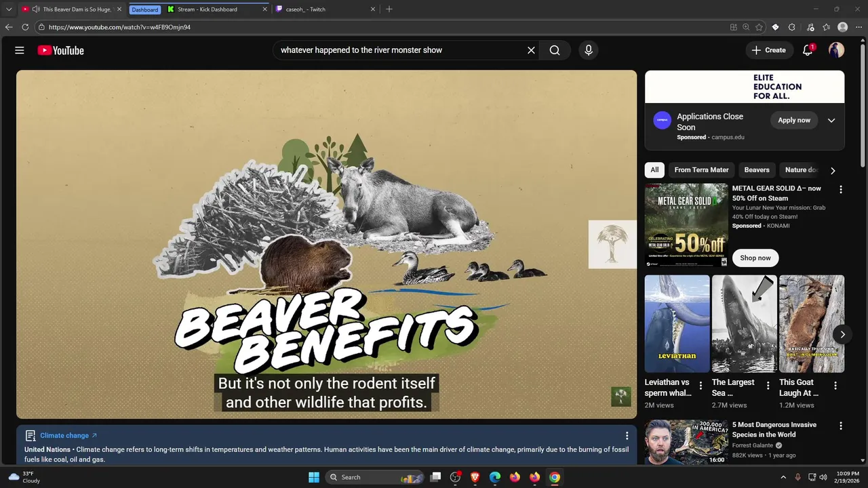Image resolution: width=868 pixels, height=488 pixels.
Task: Open options for the Metal Gear Solid ad
Action: (841, 190)
